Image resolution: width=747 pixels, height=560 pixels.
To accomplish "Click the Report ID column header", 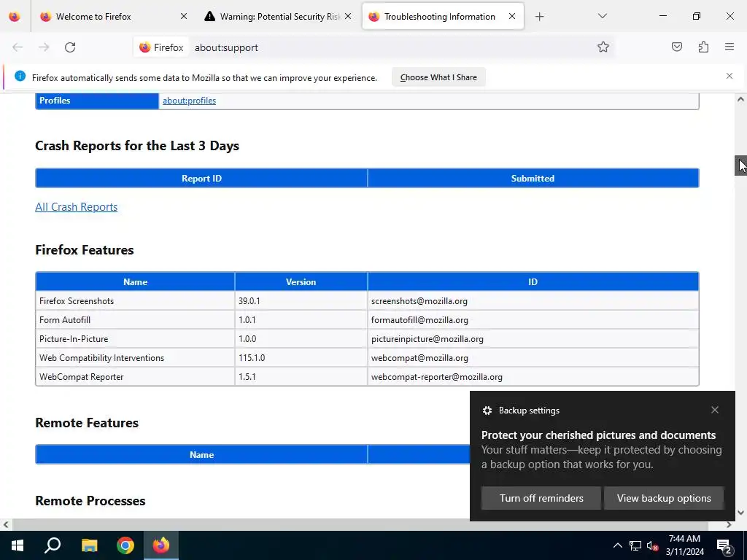I will (201, 178).
